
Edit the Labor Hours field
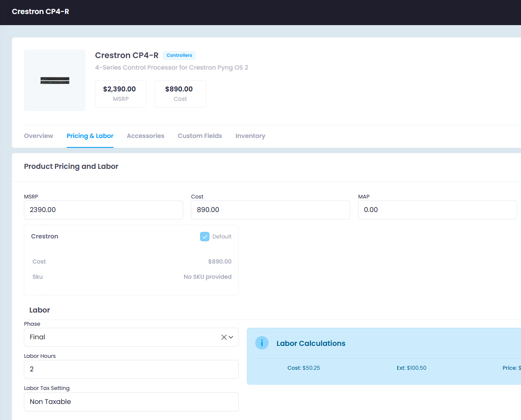(x=131, y=369)
